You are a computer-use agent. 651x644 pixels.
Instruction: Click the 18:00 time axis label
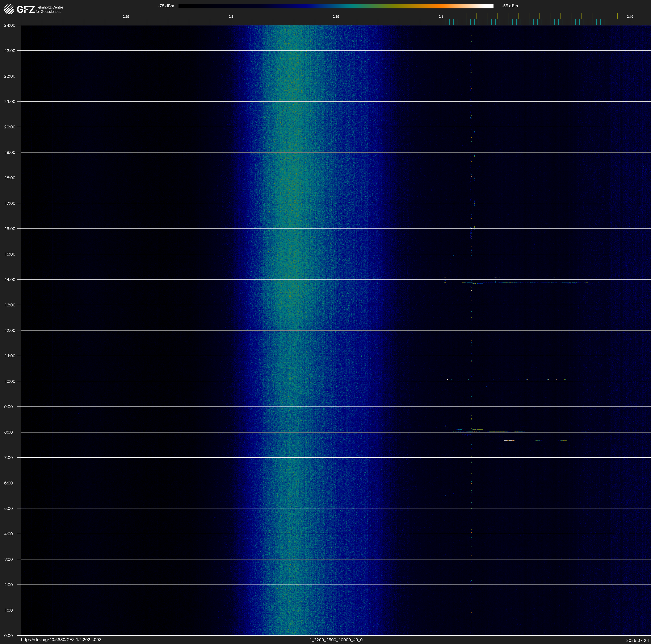tap(10, 178)
